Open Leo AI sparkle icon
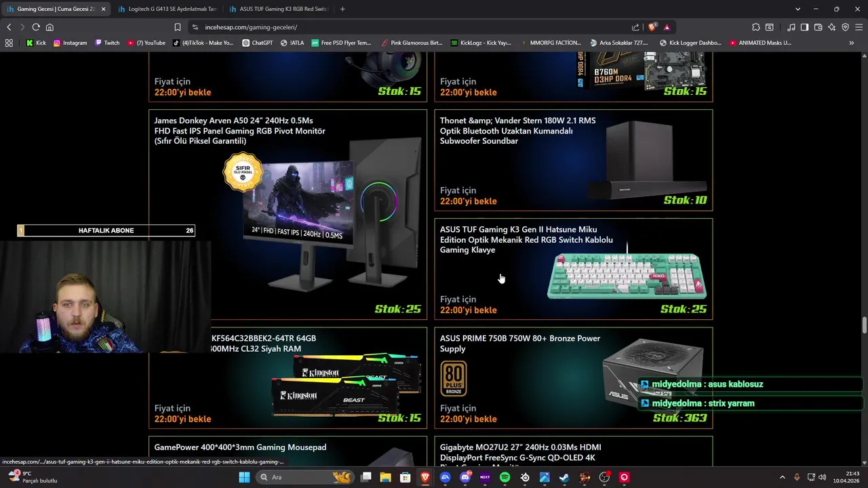This screenshot has width=868, height=488. [832, 27]
